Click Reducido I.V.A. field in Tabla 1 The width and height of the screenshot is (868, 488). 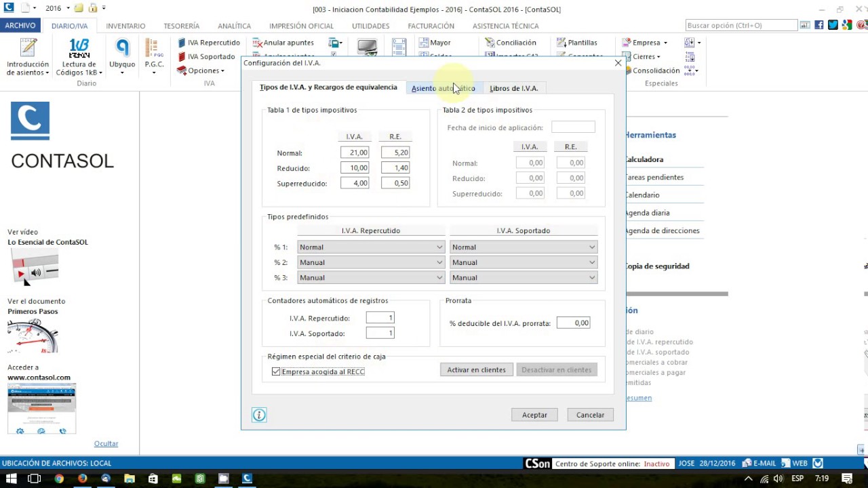[355, 168]
